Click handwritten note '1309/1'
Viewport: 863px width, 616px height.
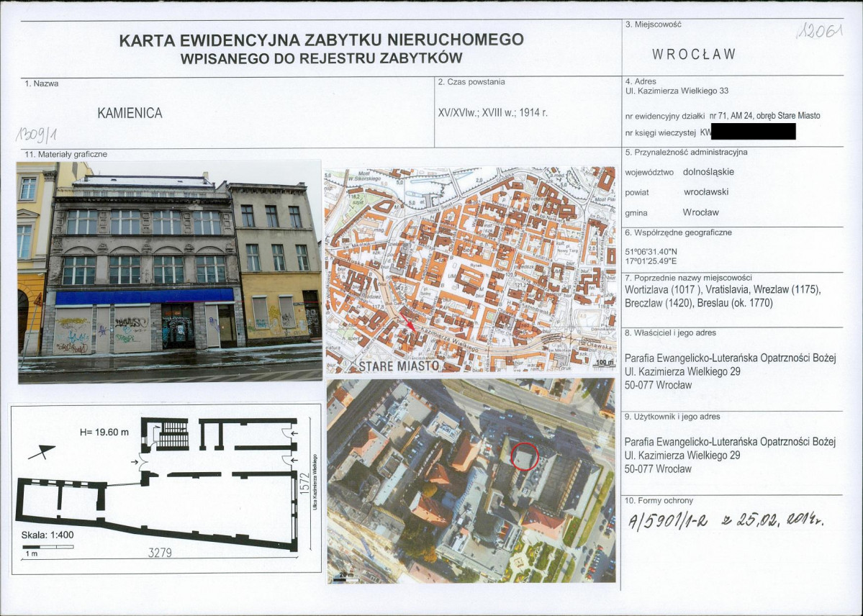click(x=36, y=134)
